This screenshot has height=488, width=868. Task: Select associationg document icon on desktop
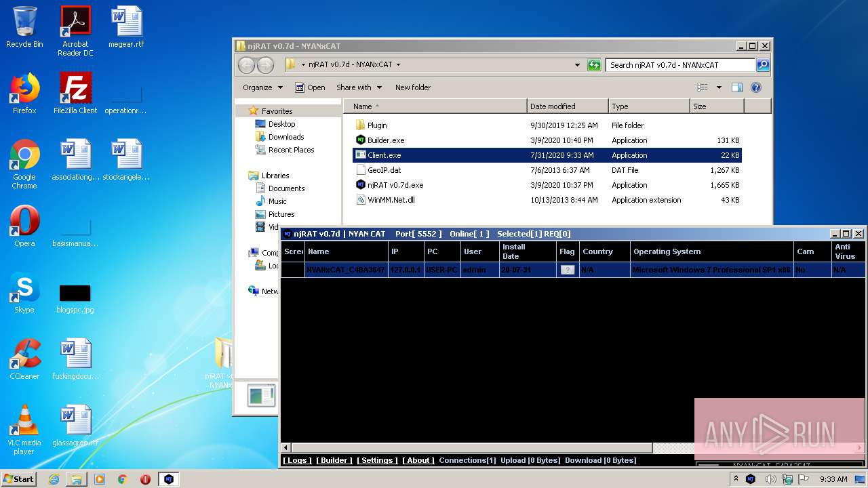click(x=75, y=160)
